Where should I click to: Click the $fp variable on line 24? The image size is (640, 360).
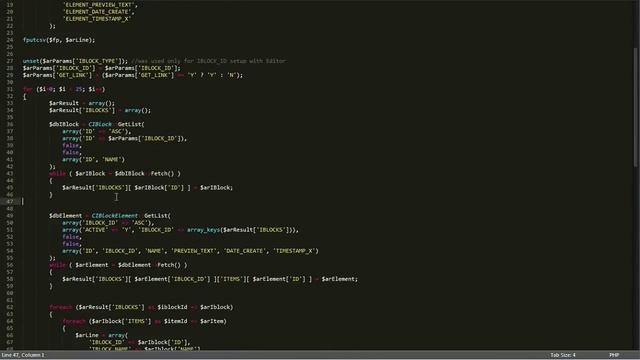54,40
